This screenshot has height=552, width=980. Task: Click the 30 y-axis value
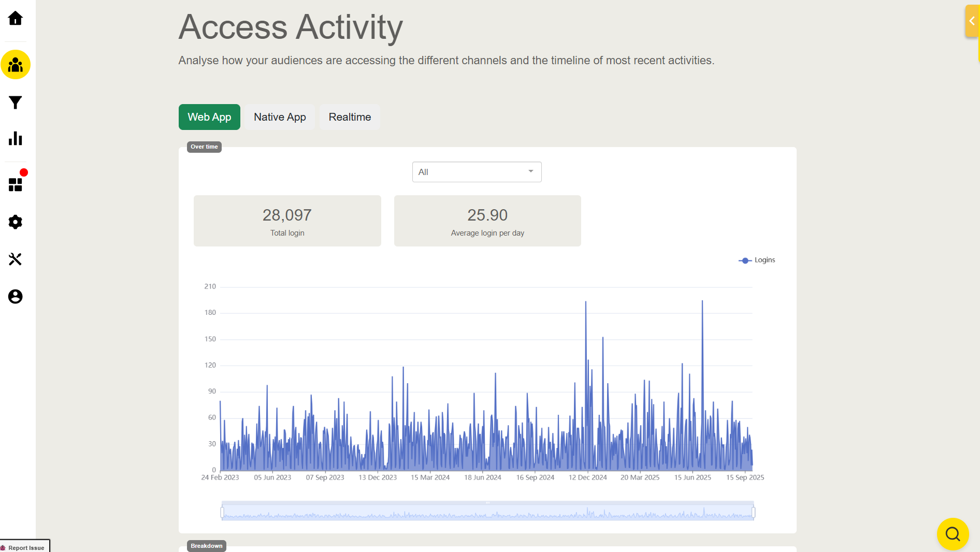tap(212, 444)
